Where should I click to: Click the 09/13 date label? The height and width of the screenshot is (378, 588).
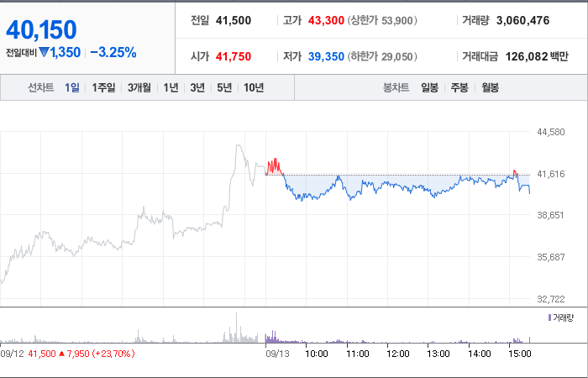coord(277,354)
